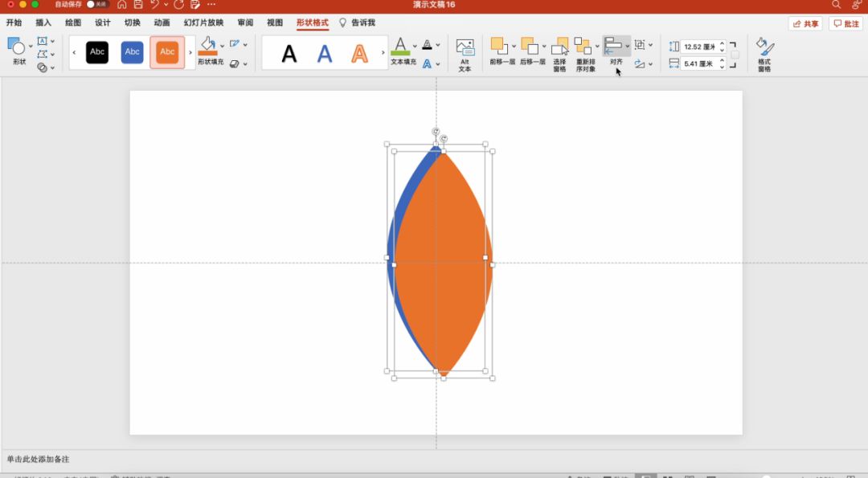This screenshot has width=868, height=478.
Task: Switch to the 动画 tab
Action: tap(162, 22)
